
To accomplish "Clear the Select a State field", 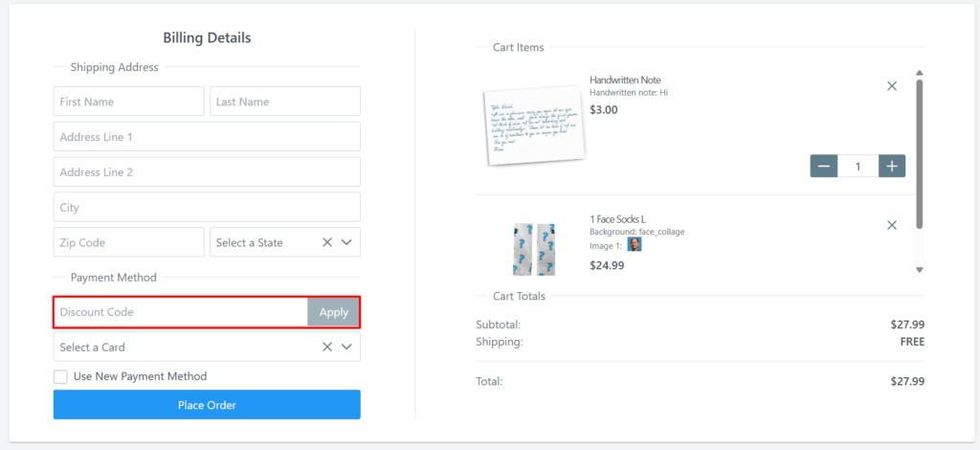I will coord(327,242).
